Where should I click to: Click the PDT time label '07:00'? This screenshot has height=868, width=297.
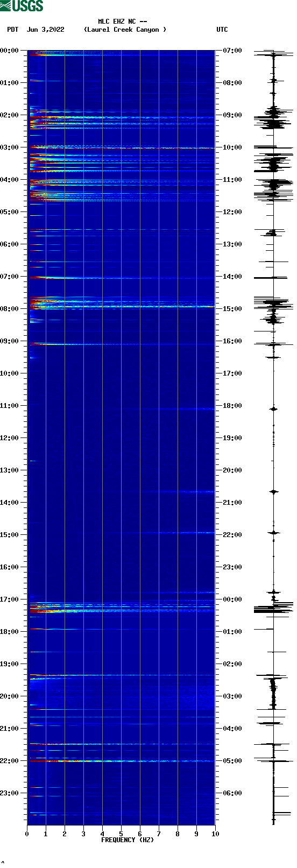pos(9,277)
